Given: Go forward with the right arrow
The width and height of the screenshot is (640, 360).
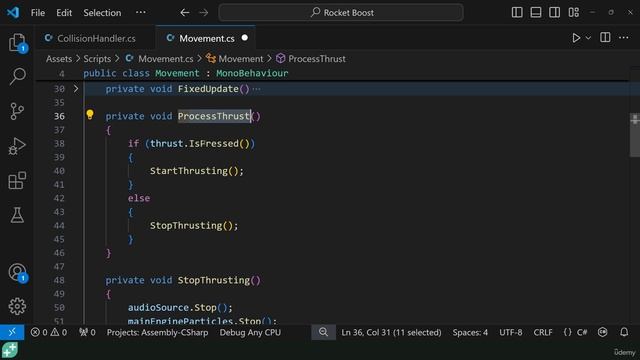Looking at the screenshot, I should click(204, 13).
